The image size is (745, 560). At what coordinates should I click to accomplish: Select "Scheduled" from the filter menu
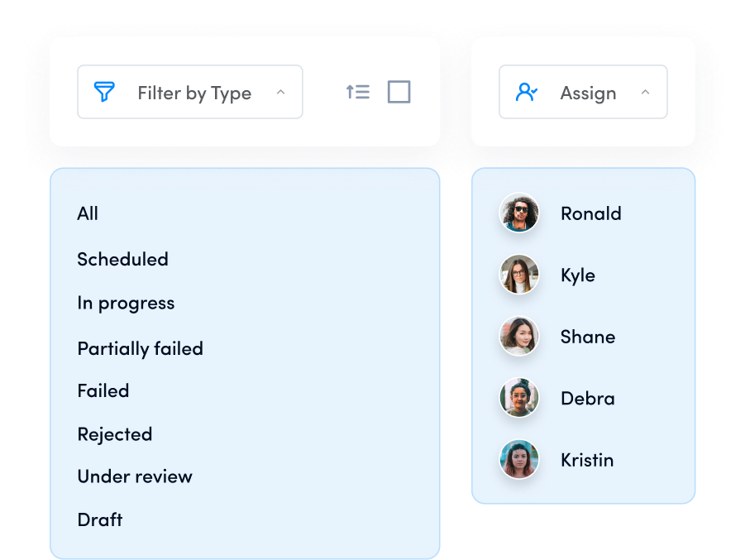[122, 259]
